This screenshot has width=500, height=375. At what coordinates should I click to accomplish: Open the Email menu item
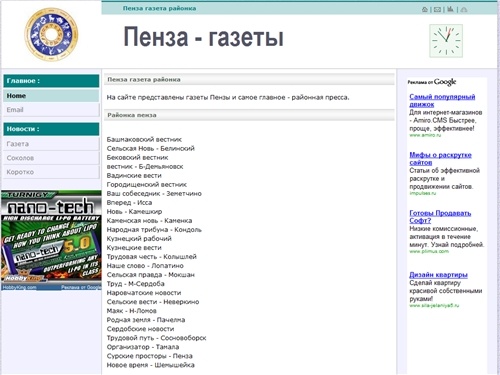click(51, 110)
